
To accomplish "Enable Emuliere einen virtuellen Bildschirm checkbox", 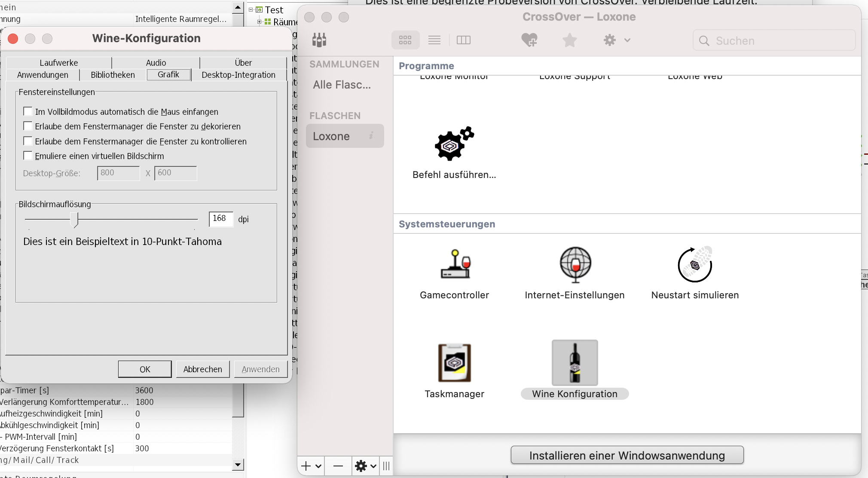I will (28, 156).
